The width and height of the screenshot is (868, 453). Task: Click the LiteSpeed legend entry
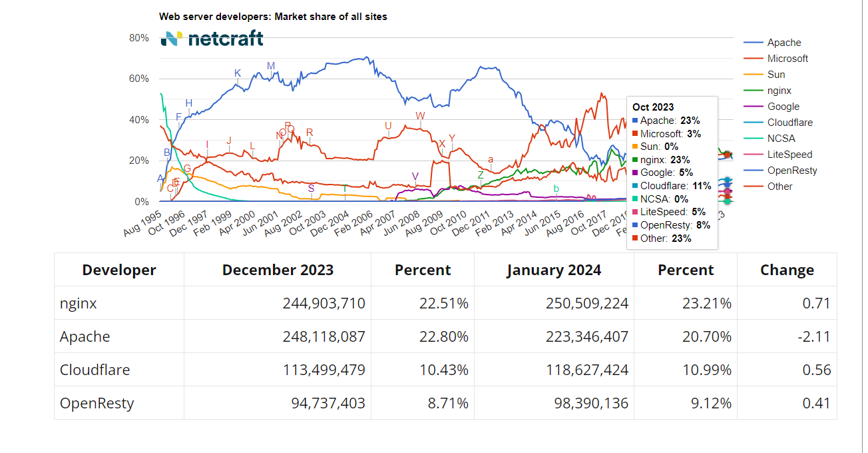(x=777, y=155)
